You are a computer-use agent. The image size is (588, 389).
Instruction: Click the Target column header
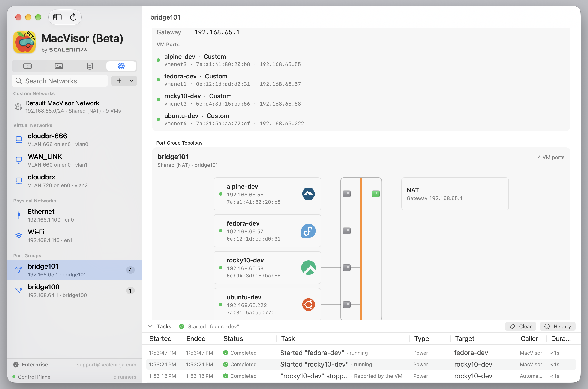465,339
